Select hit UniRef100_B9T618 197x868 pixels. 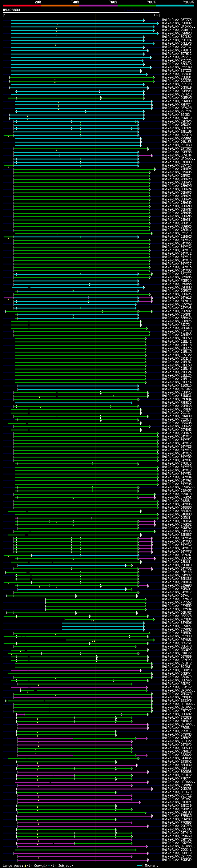[177, 94]
